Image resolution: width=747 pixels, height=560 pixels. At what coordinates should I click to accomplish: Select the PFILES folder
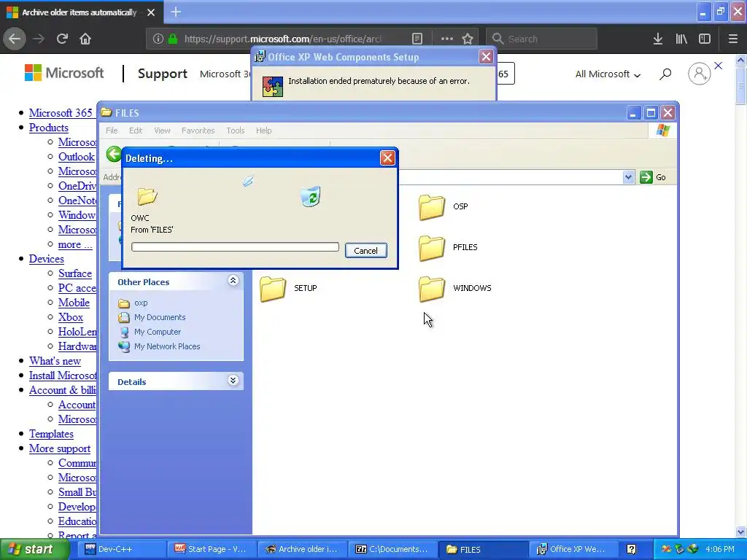click(x=449, y=248)
